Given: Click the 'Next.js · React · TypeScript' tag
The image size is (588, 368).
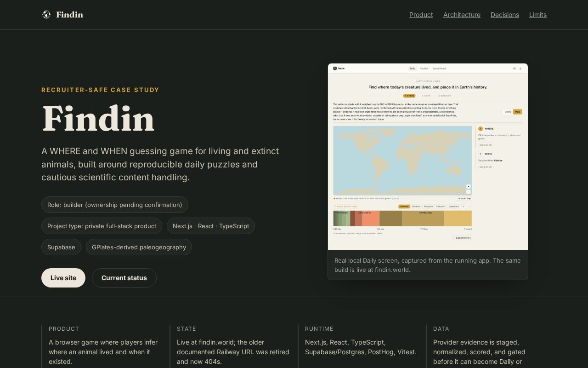Looking at the screenshot, I should click(211, 226).
